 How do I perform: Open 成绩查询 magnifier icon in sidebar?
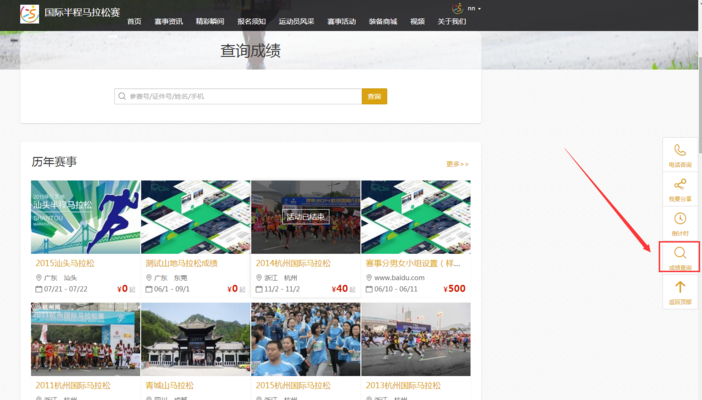[x=680, y=254]
